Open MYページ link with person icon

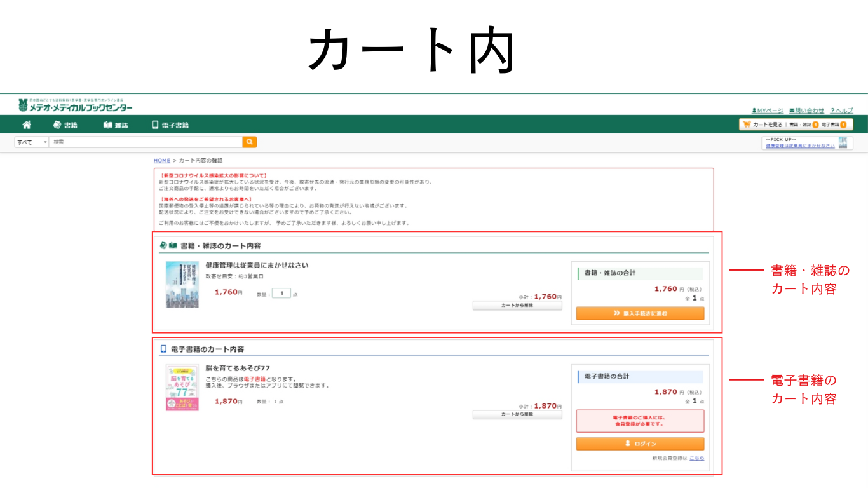click(768, 111)
